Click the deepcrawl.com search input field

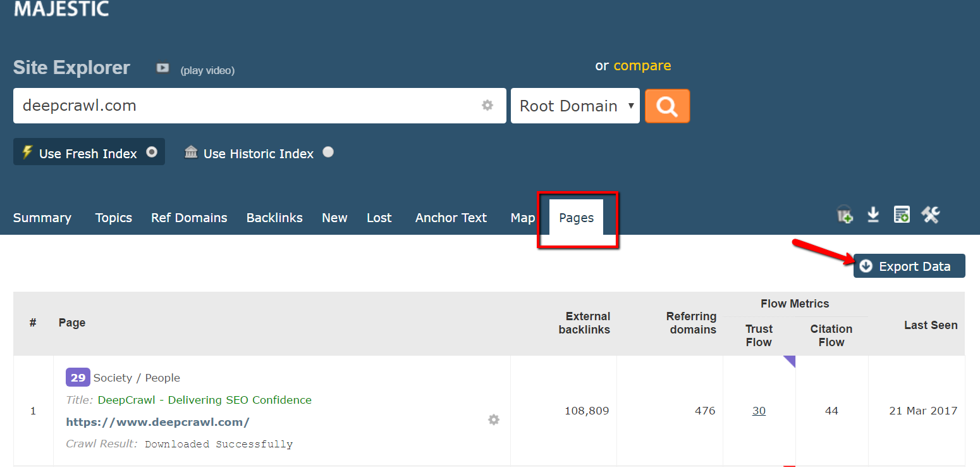pos(260,106)
